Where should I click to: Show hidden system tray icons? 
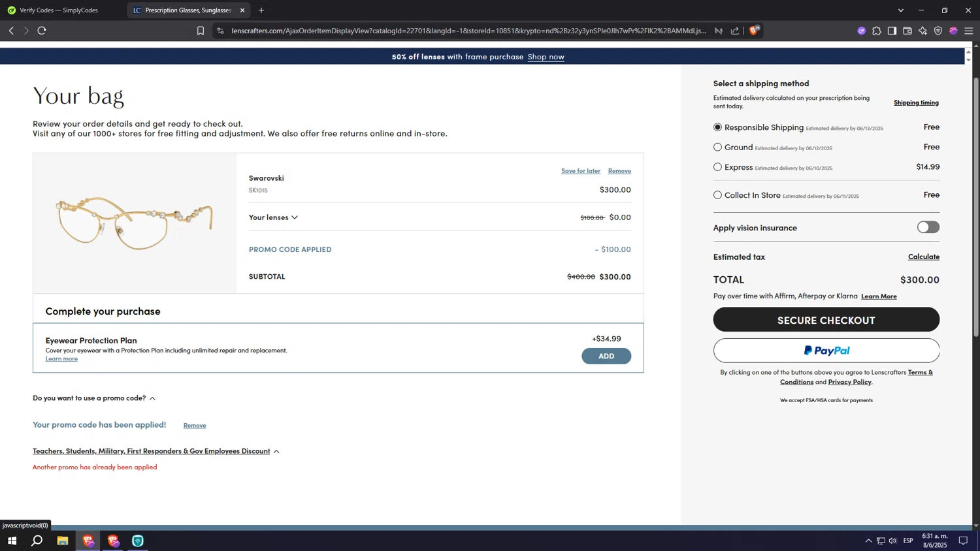(868, 541)
